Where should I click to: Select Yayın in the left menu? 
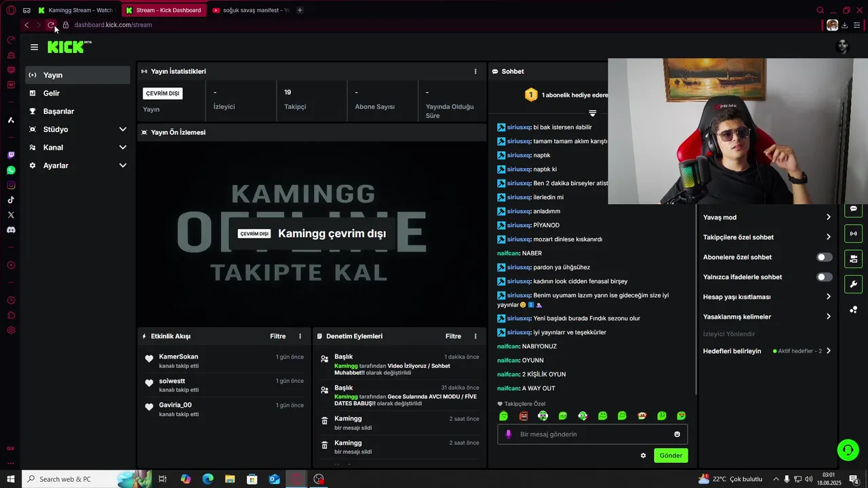pos(77,75)
